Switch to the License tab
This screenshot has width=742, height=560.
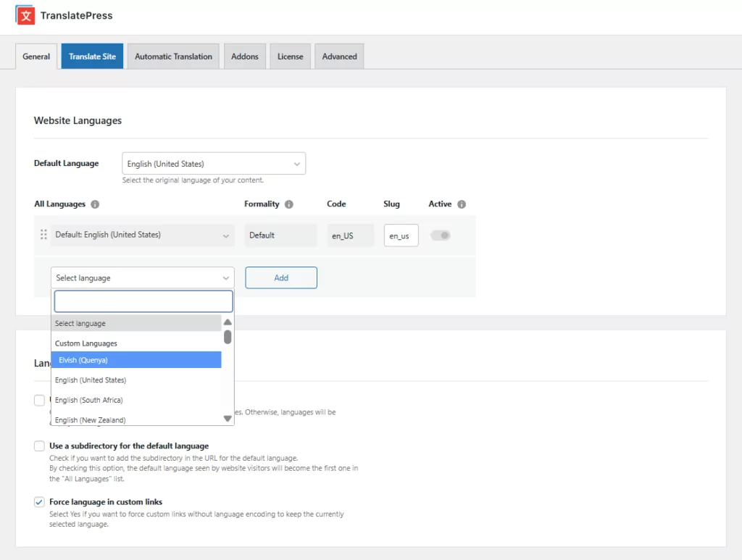click(290, 57)
